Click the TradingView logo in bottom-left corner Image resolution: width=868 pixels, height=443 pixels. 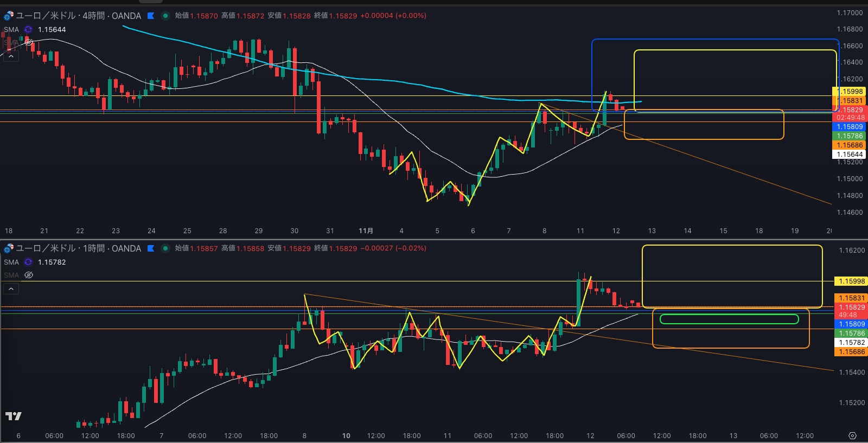point(13,416)
